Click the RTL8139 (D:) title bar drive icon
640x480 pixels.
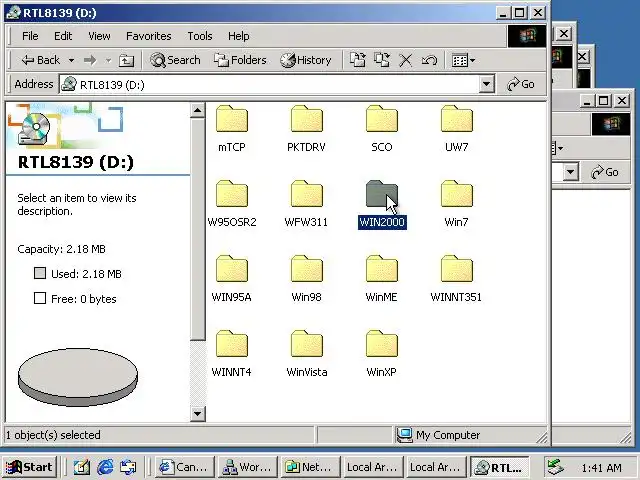click(x=13, y=13)
